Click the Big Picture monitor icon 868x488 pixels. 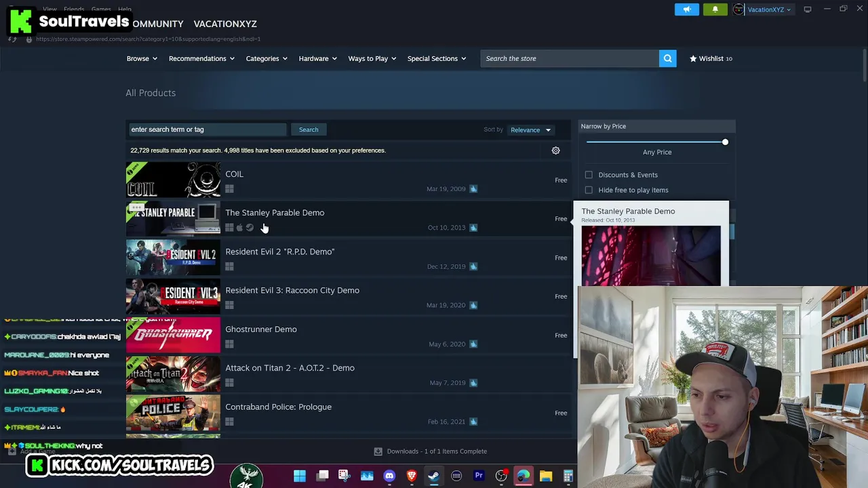pos(808,9)
